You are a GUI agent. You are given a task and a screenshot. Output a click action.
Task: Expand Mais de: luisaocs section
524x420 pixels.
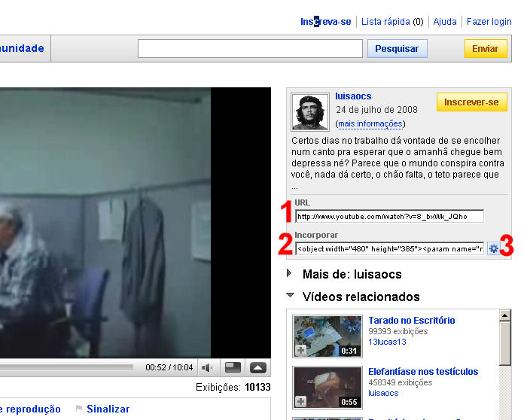(289, 273)
